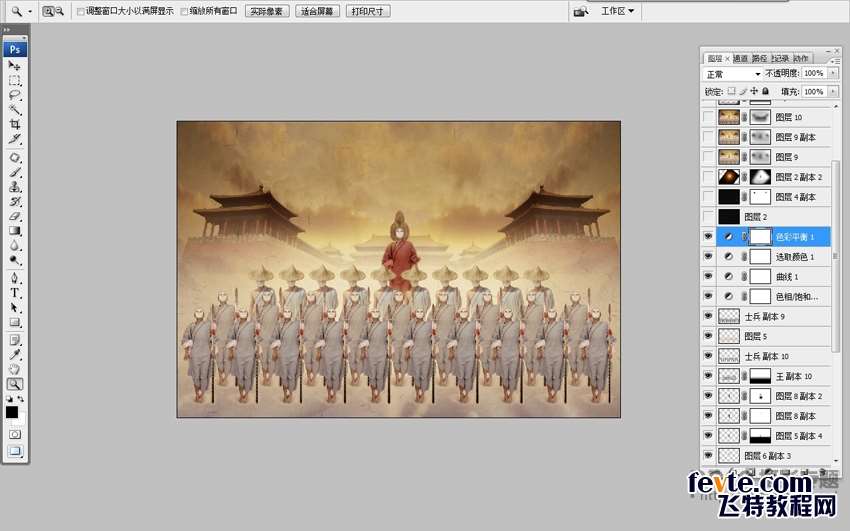Check Resize Windows To Fit option

81,11
